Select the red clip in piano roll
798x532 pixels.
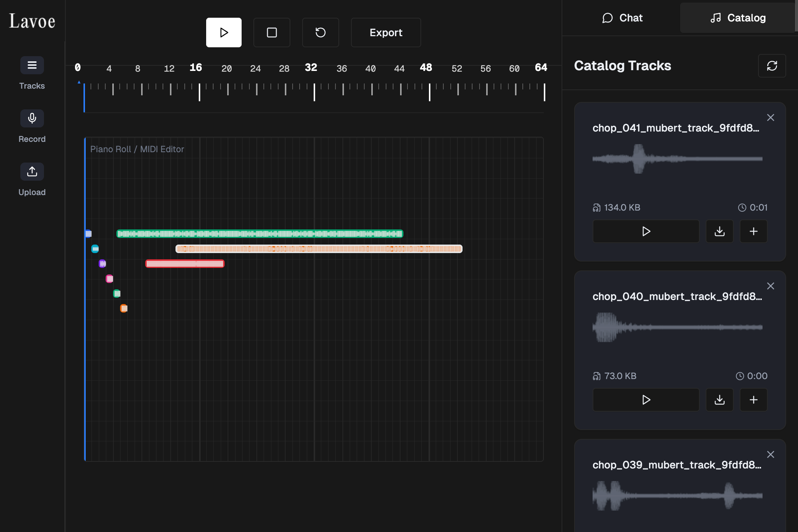click(185, 263)
